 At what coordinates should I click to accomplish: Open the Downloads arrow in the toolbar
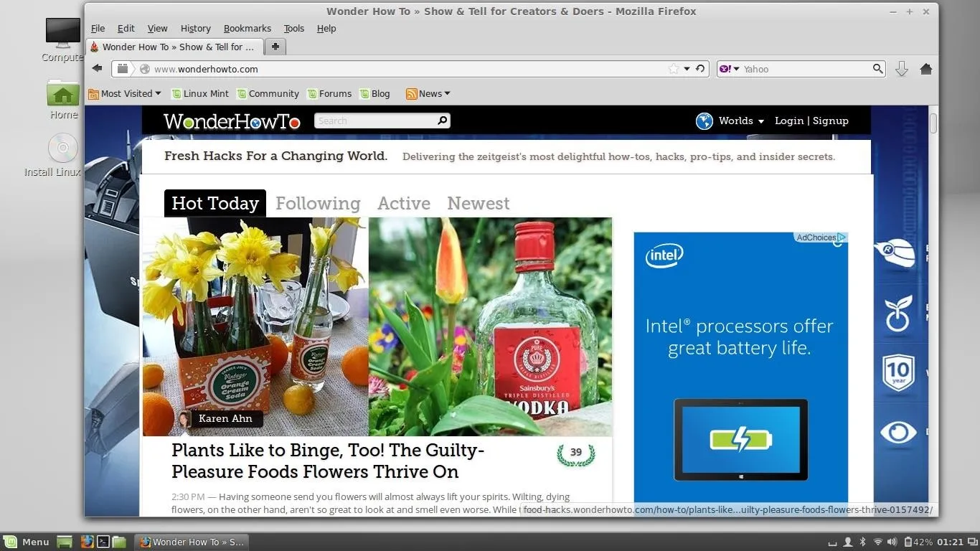click(902, 69)
